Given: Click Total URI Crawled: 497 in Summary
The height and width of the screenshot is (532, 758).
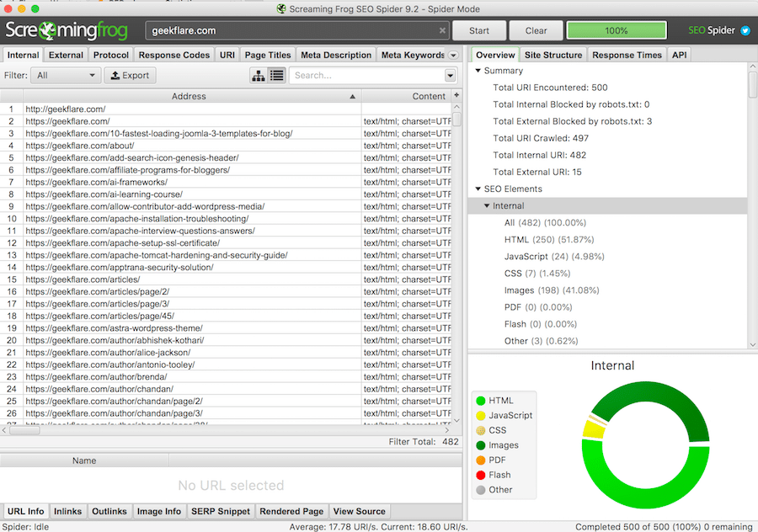Looking at the screenshot, I should click(x=541, y=138).
